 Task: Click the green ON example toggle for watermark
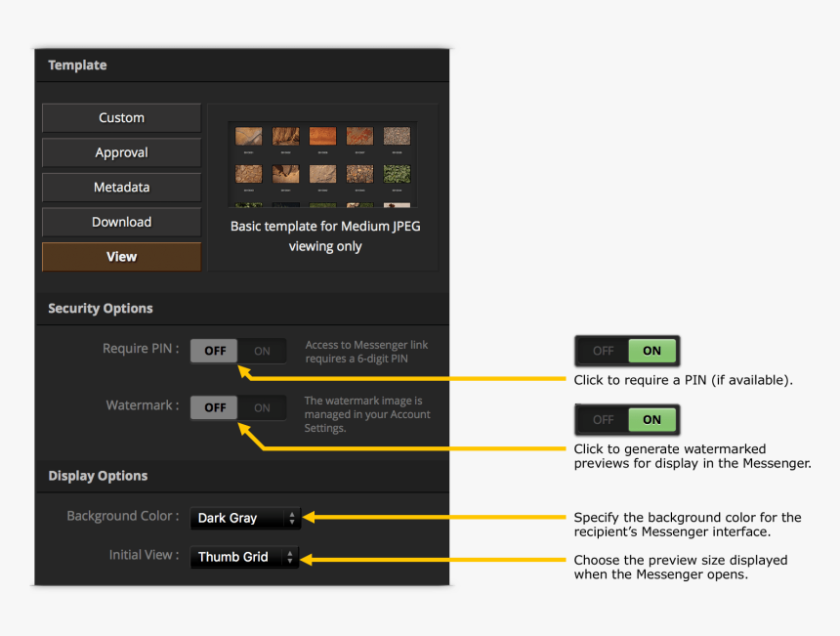[x=651, y=420]
